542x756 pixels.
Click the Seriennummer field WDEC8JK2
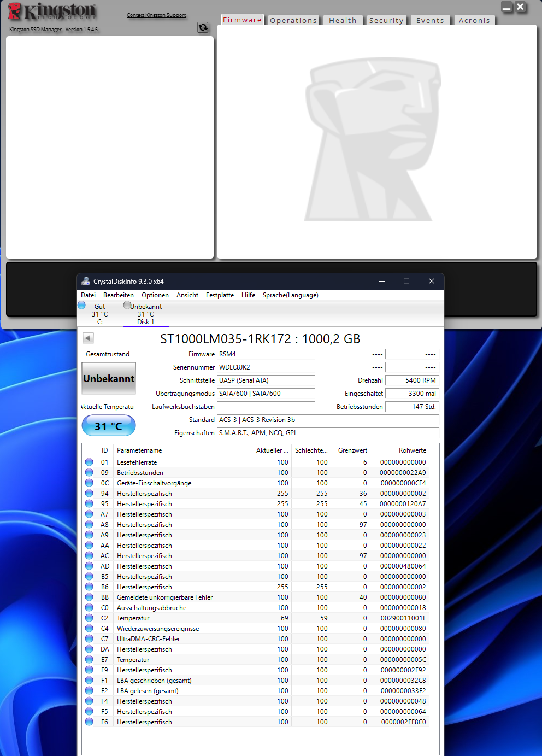(266, 367)
